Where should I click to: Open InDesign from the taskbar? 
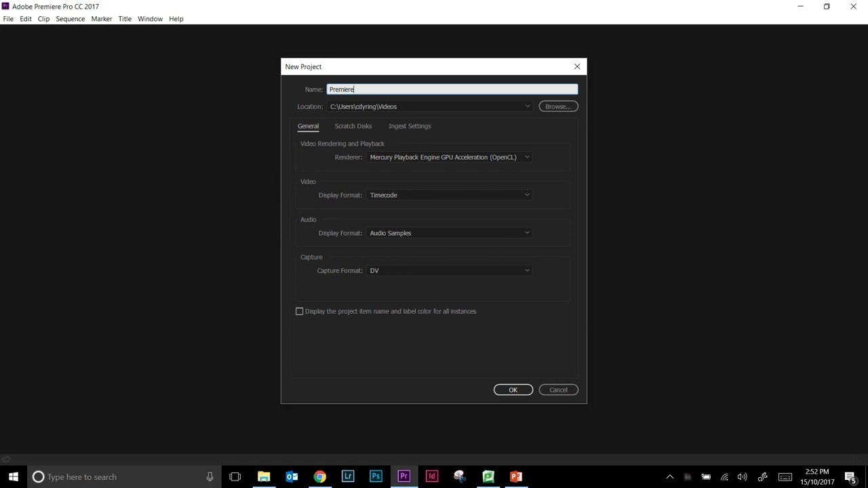432,476
